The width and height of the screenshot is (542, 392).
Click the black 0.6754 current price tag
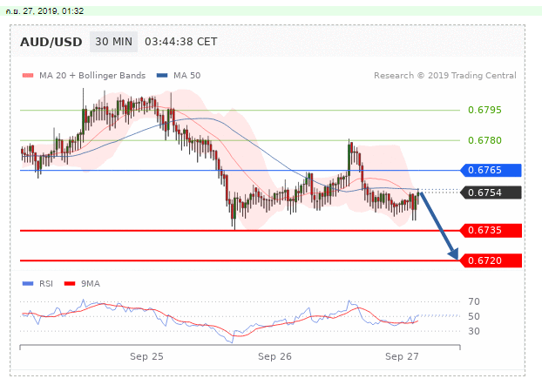point(491,193)
